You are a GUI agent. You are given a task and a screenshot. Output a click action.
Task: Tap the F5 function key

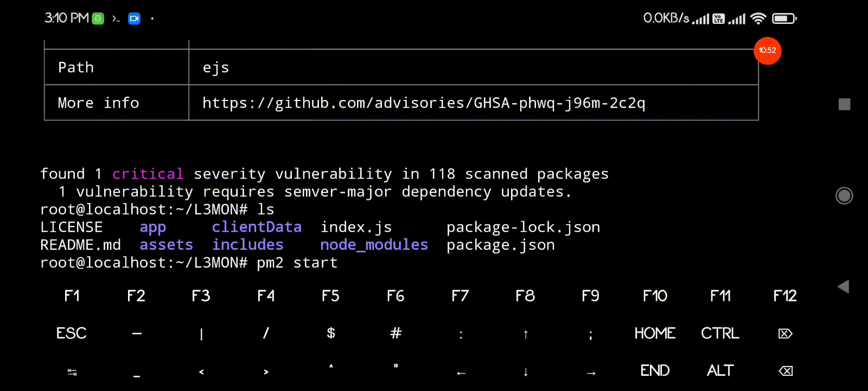tap(330, 296)
